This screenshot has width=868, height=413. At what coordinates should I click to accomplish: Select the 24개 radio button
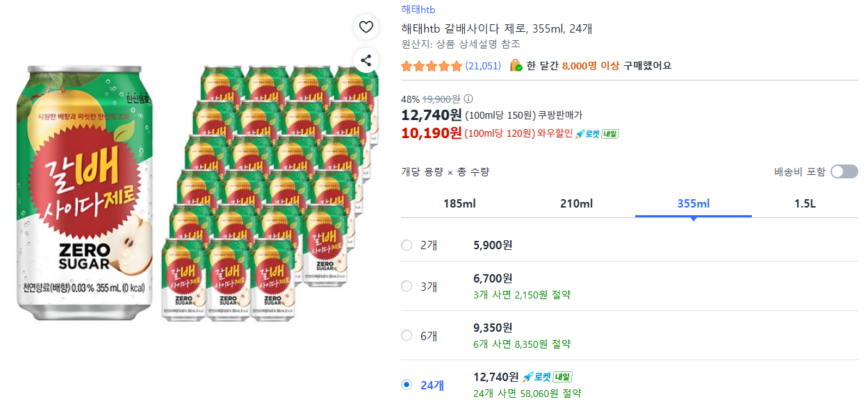coord(407,385)
